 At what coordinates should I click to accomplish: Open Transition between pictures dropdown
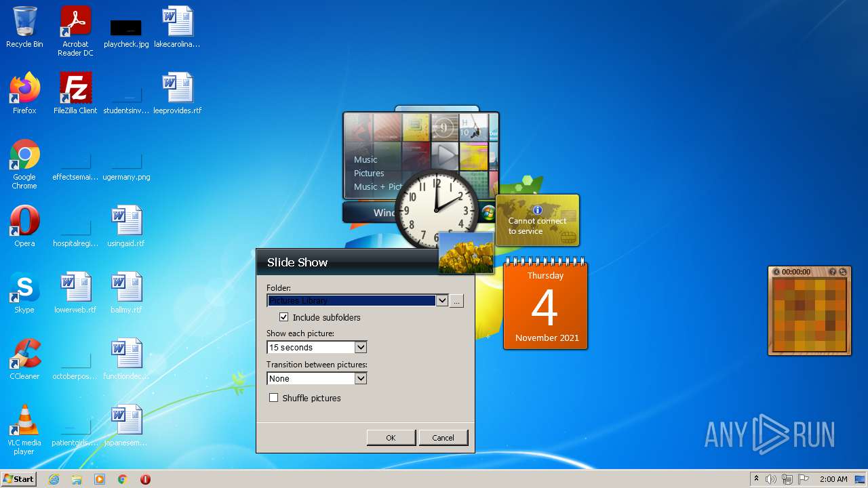pyautogui.click(x=361, y=378)
